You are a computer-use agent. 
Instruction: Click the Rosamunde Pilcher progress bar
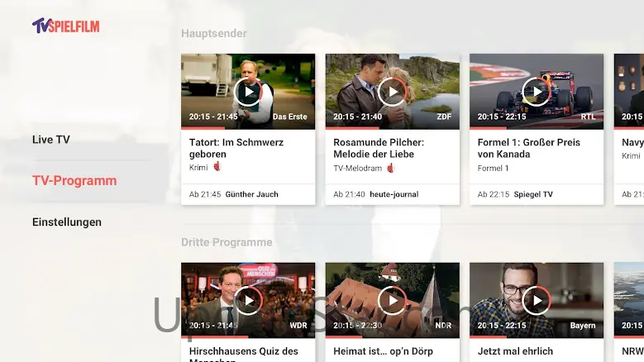[393, 128]
